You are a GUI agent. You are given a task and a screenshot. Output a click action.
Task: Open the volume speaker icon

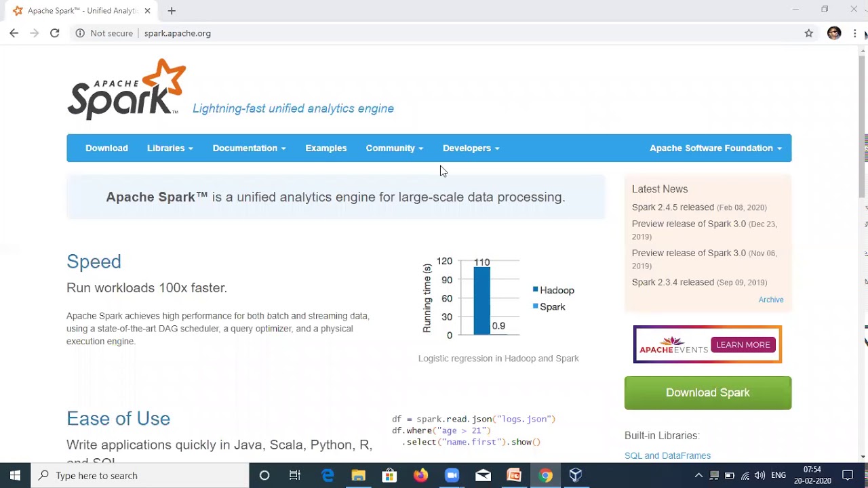[760, 475]
